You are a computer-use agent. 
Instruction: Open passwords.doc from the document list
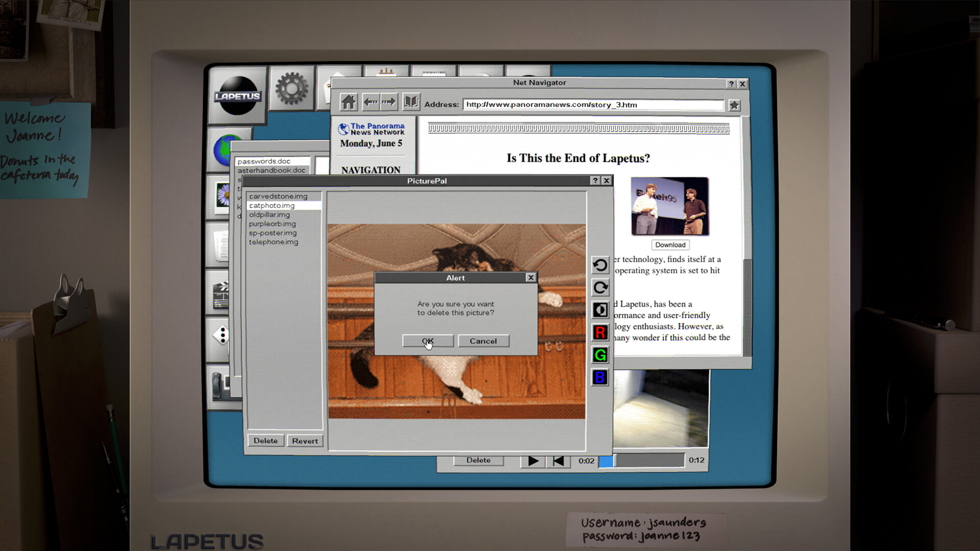(x=264, y=161)
